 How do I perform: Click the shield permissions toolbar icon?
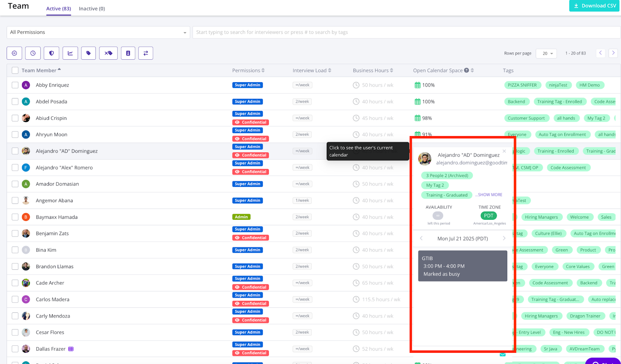52,53
